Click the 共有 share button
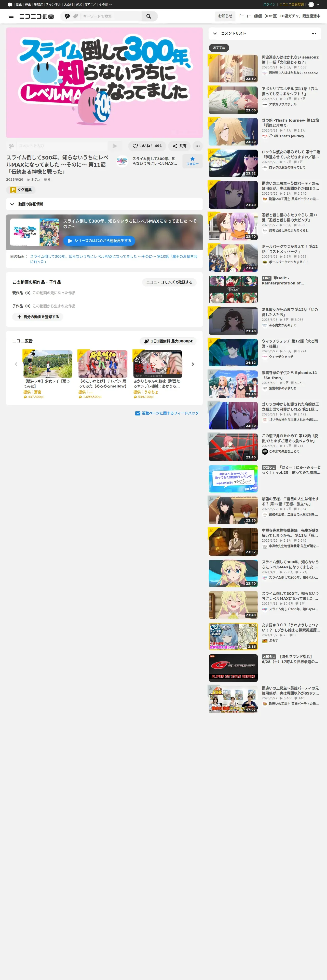The width and height of the screenshot is (327, 980). (x=179, y=146)
